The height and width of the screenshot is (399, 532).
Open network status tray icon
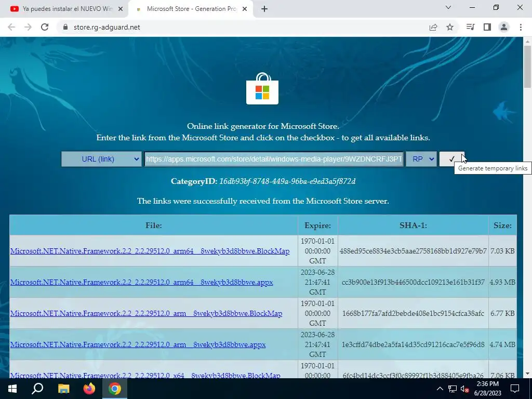(x=453, y=389)
